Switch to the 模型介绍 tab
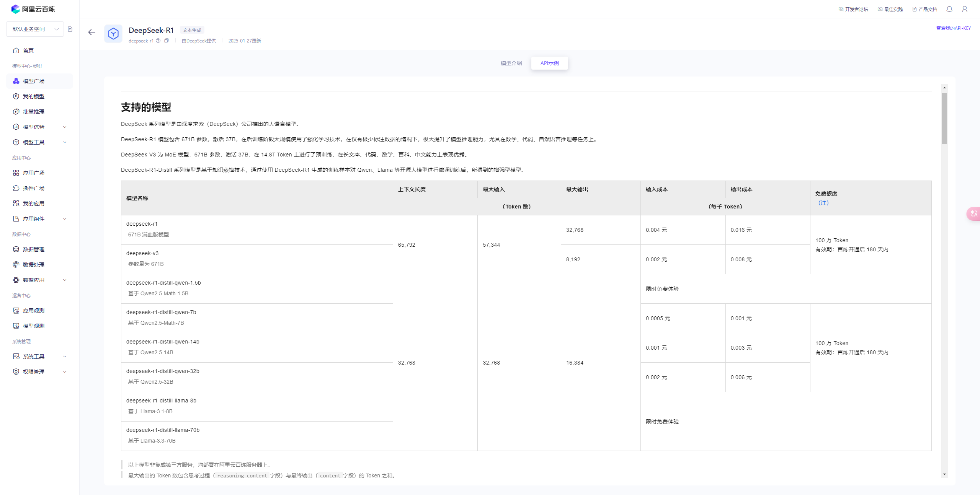980x495 pixels. pyautogui.click(x=511, y=63)
